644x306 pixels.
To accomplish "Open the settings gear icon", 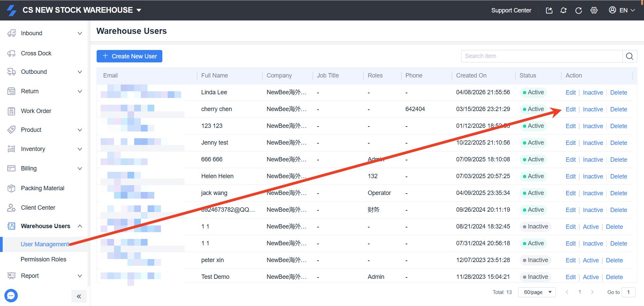I will coord(594,10).
